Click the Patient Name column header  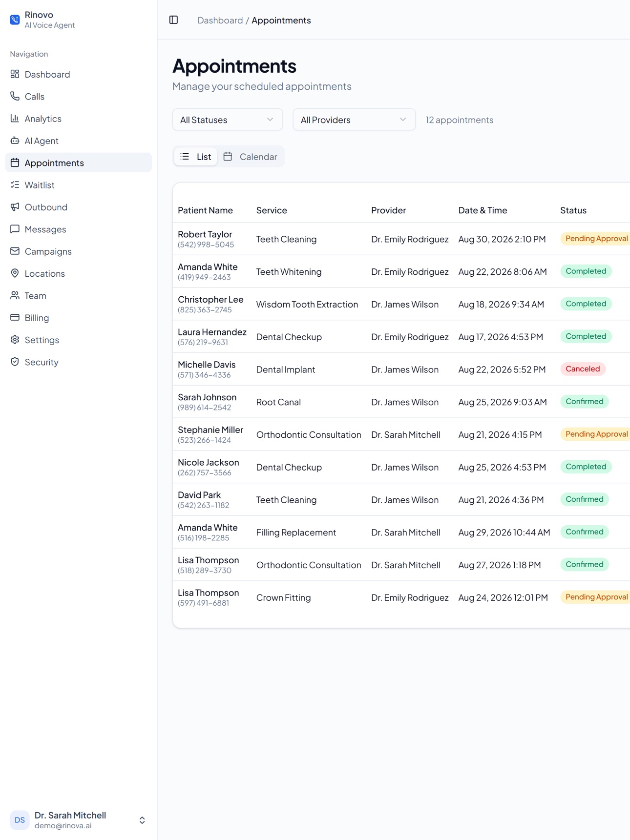(x=205, y=210)
